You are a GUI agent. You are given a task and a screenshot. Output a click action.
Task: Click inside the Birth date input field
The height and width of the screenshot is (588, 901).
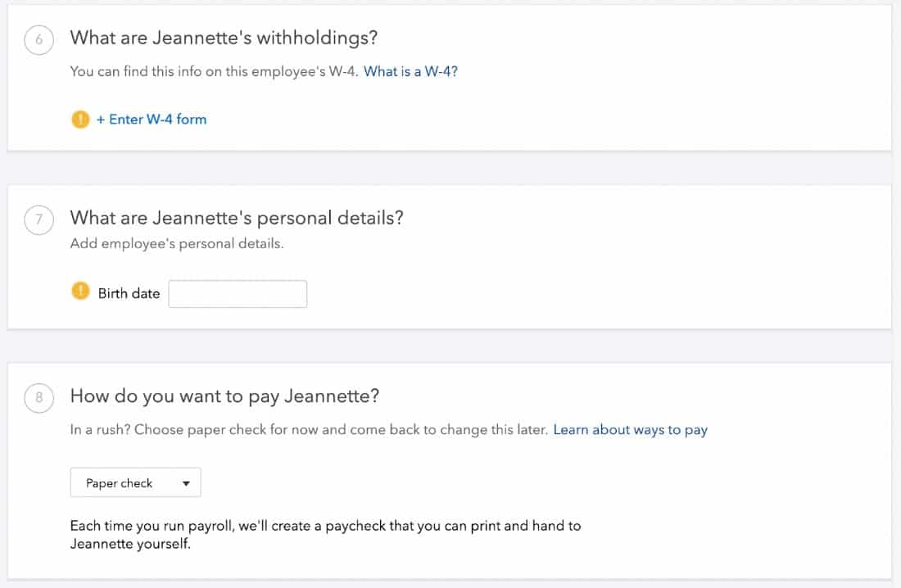tap(238, 294)
